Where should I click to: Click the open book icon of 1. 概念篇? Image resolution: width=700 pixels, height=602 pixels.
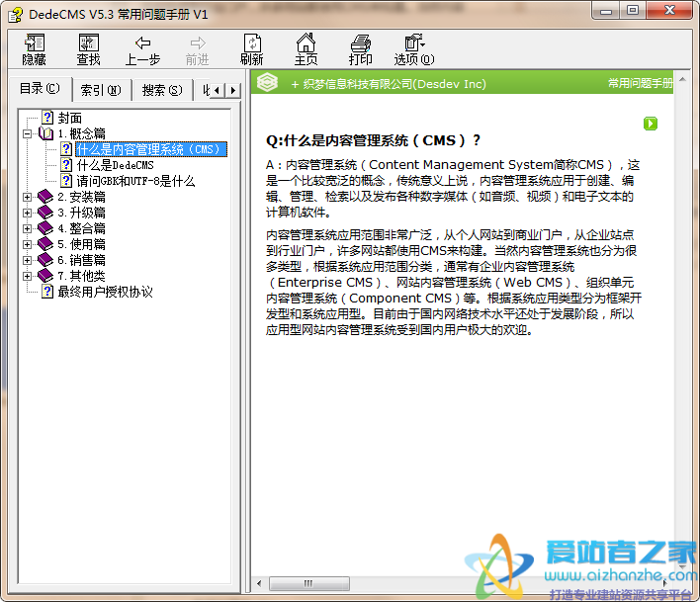point(46,133)
